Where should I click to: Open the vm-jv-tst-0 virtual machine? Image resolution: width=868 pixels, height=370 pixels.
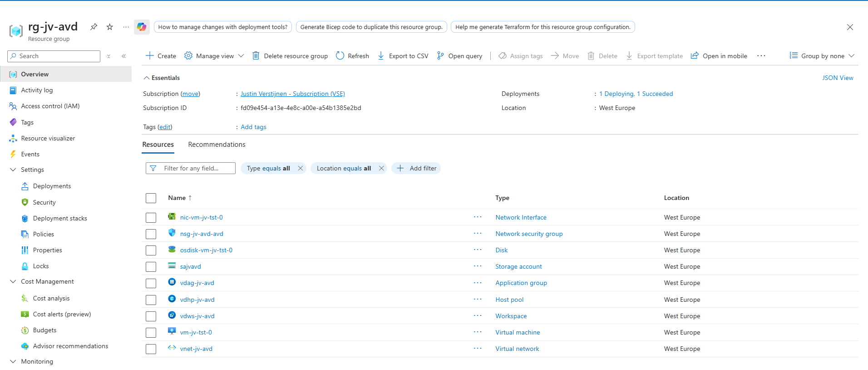[x=196, y=332]
